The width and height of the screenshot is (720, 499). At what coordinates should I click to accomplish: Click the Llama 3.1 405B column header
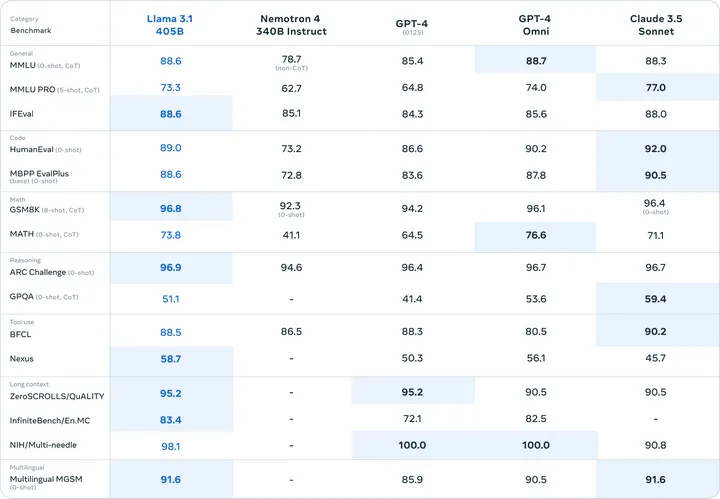click(171, 25)
